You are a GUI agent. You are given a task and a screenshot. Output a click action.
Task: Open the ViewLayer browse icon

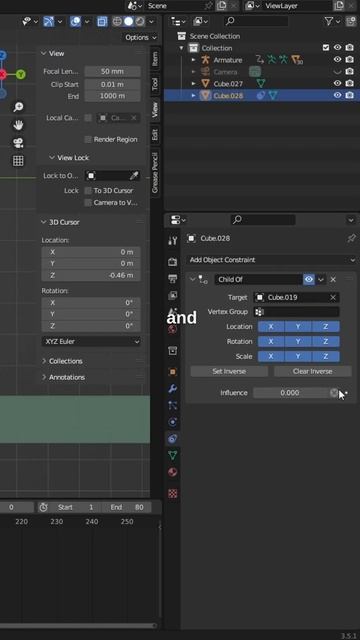pos(252,6)
